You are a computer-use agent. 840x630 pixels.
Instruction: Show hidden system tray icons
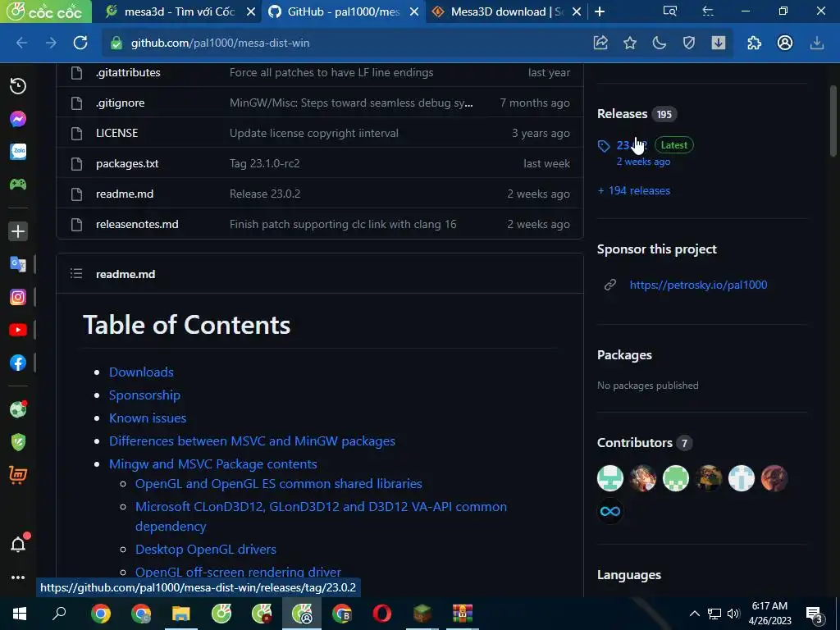[694, 614]
